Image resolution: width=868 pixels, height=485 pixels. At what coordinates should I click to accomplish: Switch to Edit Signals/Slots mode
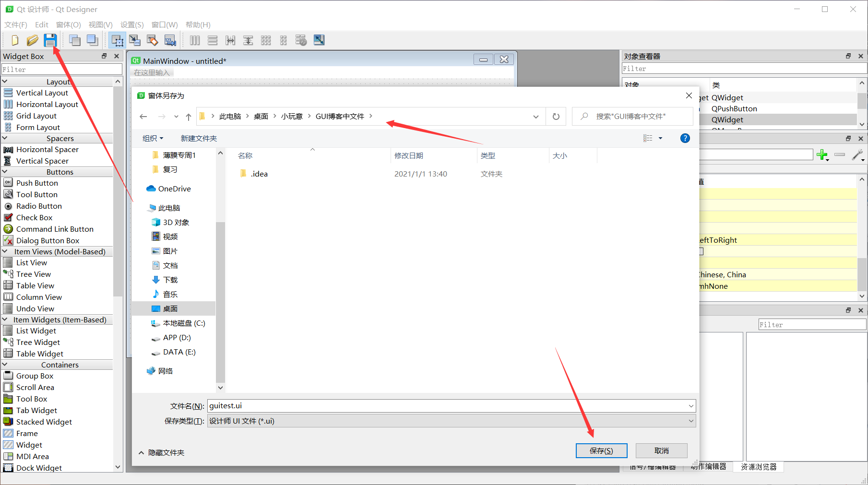click(x=135, y=40)
